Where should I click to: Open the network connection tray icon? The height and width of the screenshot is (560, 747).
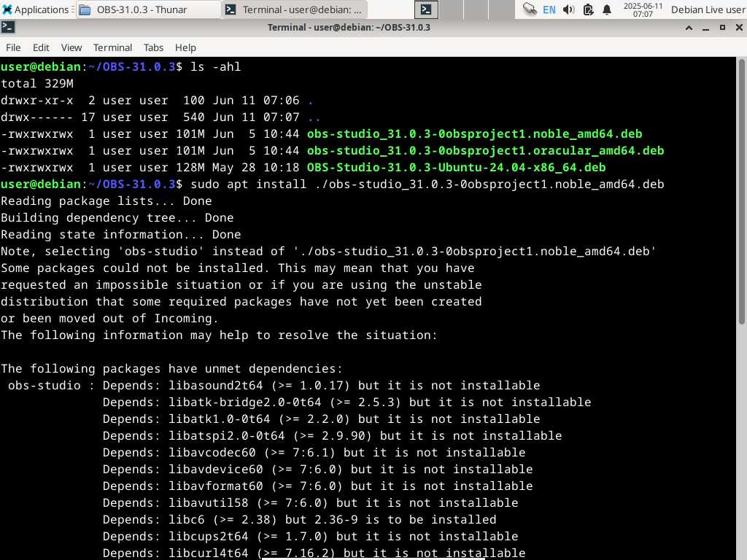(x=530, y=9)
